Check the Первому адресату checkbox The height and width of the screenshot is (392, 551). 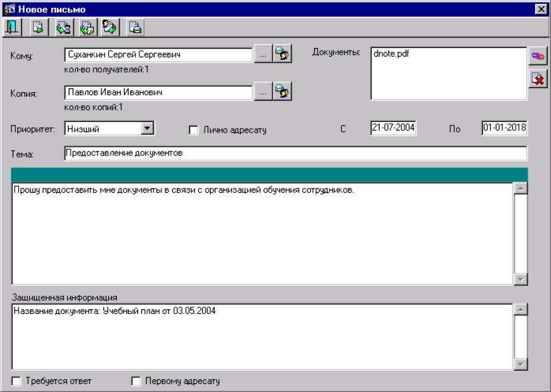coord(135,381)
